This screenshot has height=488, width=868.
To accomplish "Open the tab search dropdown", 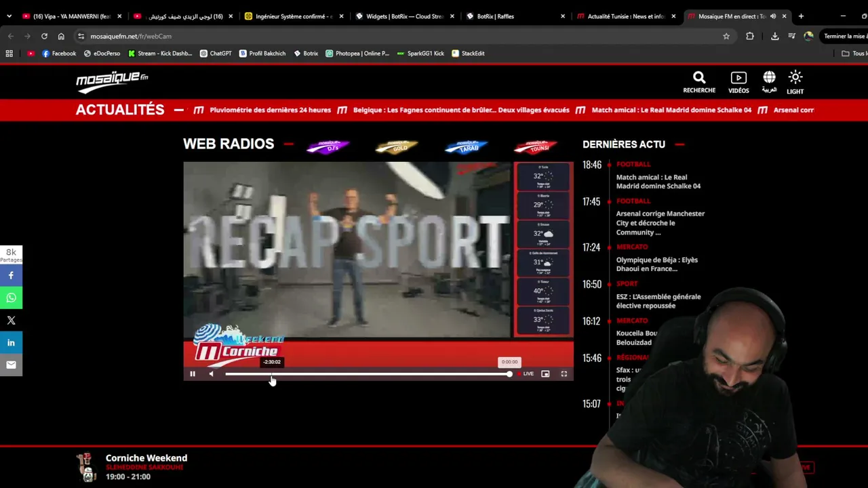I will click(9, 16).
